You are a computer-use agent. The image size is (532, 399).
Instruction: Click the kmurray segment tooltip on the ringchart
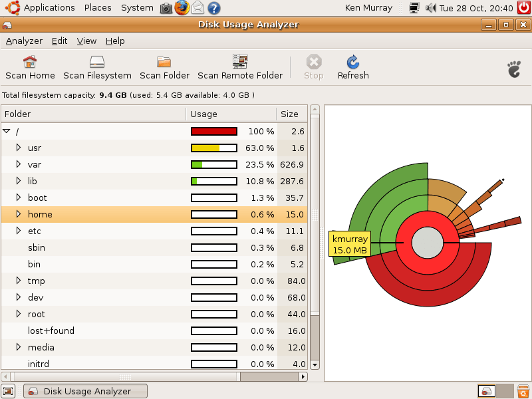350,245
